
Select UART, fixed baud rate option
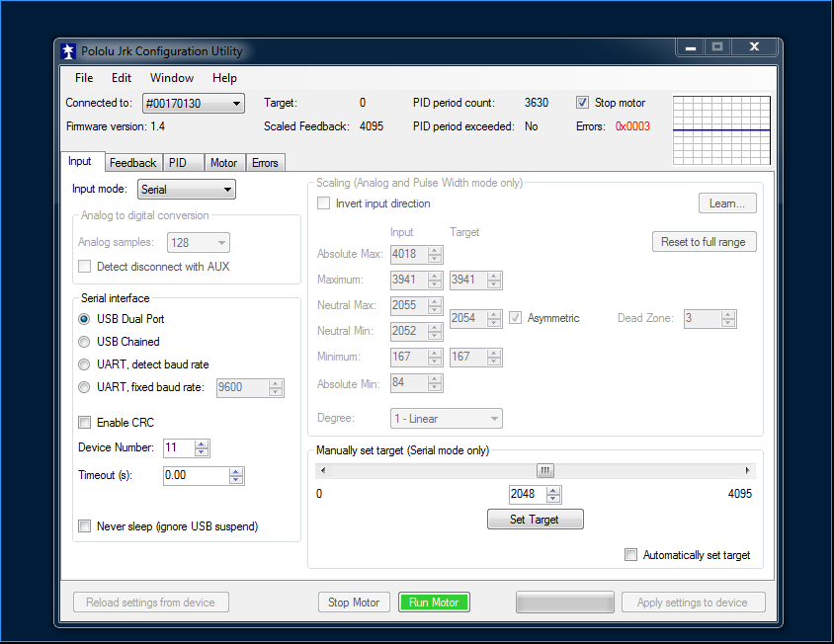[84, 387]
